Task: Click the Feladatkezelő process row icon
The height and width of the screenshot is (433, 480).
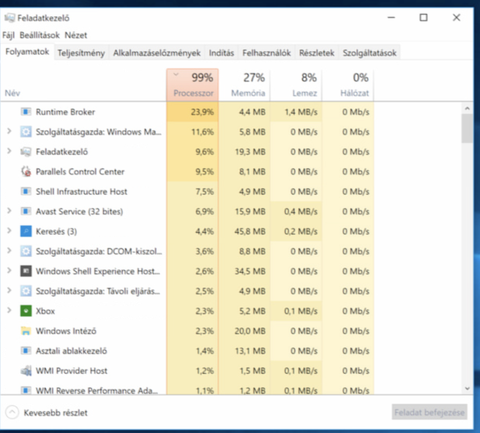Action: [x=26, y=152]
